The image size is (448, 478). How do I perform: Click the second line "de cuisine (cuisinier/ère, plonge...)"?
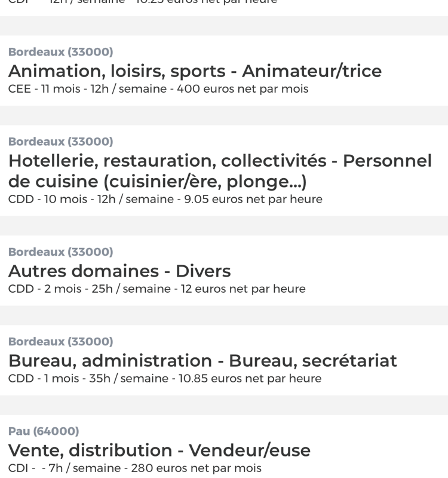pos(157,182)
